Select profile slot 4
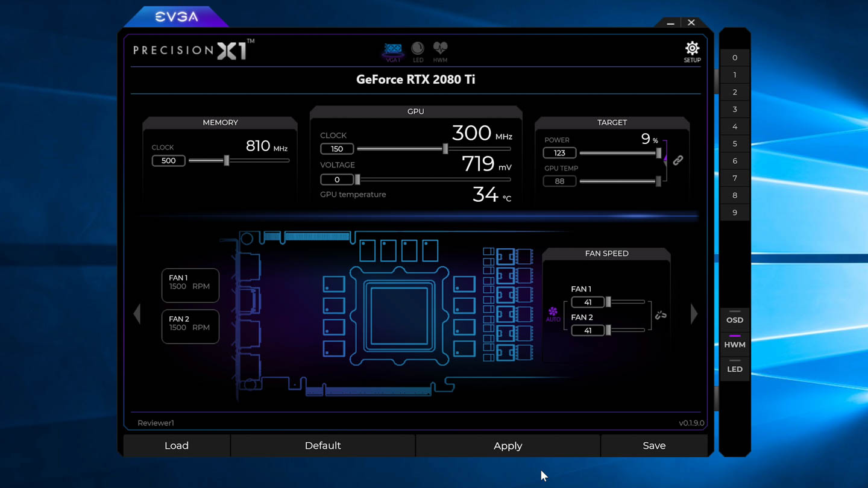Image resolution: width=868 pixels, height=488 pixels. (x=735, y=127)
